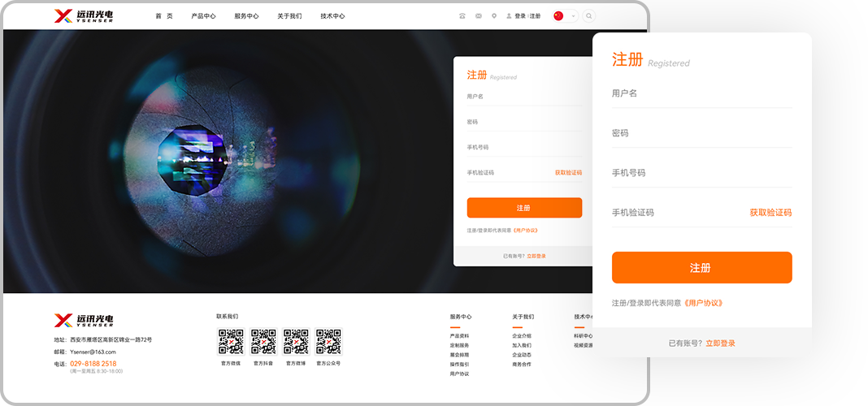Click the telephone icon in the header
Screen dimensions: 868x406
[462, 15]
